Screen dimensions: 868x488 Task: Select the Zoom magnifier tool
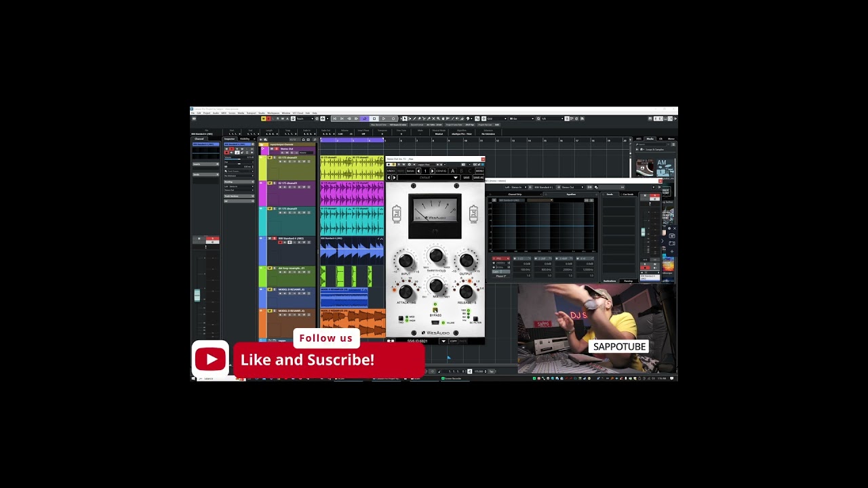coord(438,119)
